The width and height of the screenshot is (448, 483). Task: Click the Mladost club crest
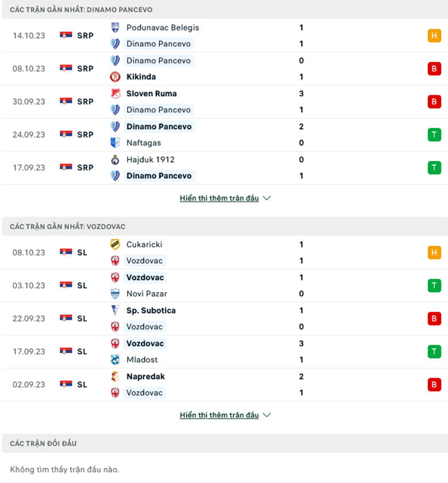coord(115,360)
